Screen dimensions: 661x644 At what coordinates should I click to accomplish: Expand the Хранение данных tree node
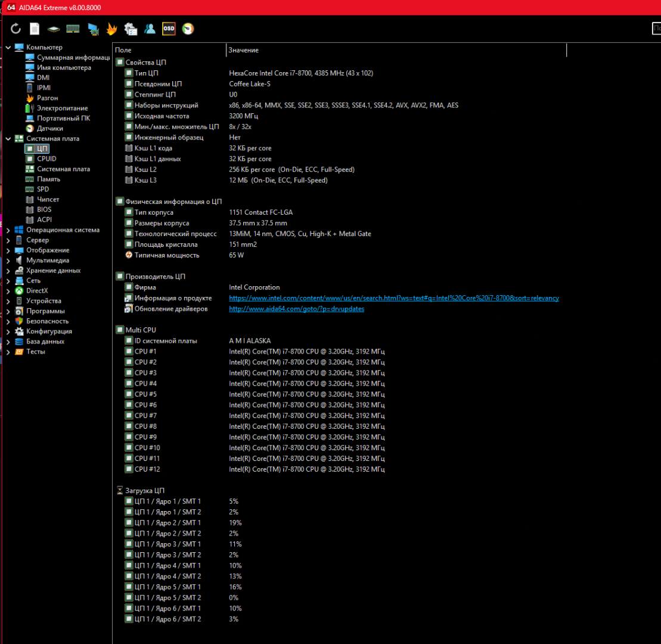point(8,271)
